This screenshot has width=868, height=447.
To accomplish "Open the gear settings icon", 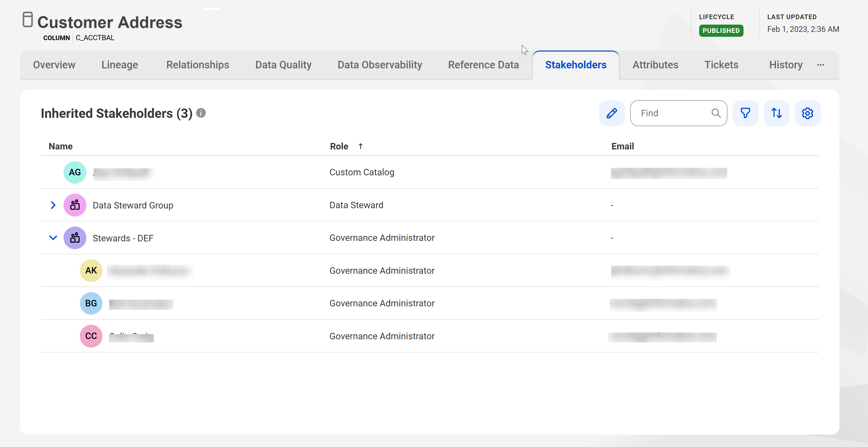I will pos(807,113).
